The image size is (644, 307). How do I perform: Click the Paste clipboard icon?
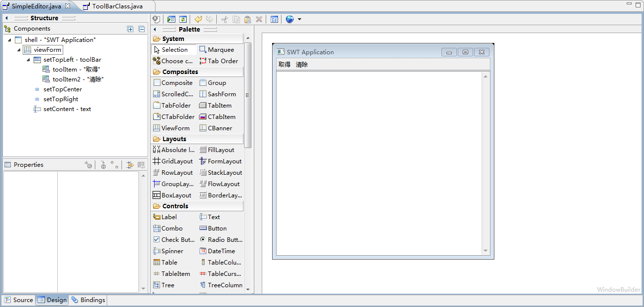click(247, 19)
